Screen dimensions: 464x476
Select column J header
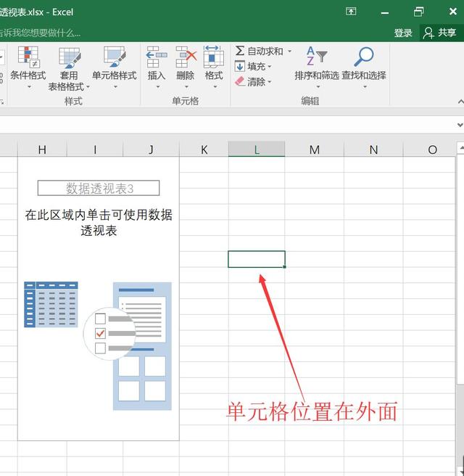tap(151, 149)
